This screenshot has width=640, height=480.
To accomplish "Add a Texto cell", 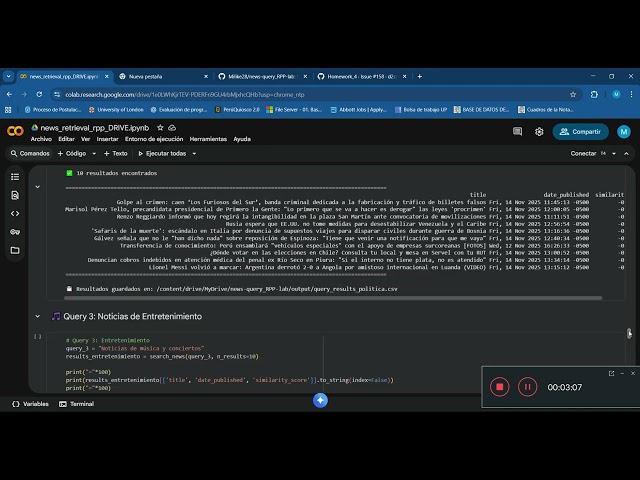I will pyautogui.click(x=116, y=153).
